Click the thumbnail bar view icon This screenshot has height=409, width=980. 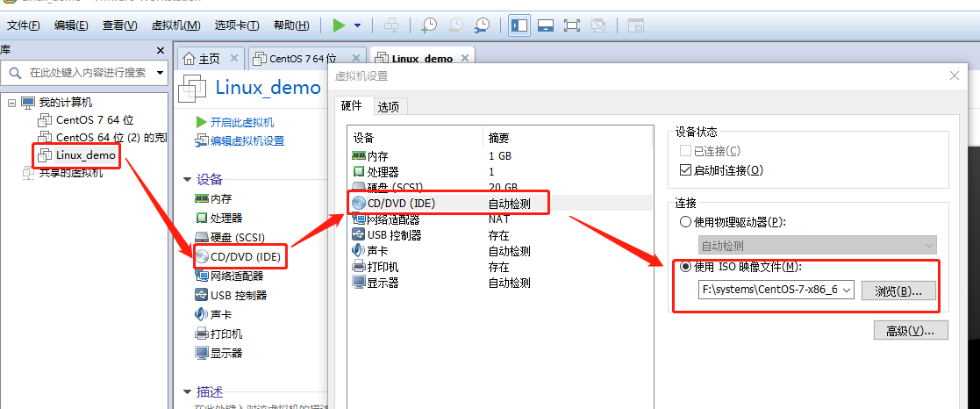pyautogui.click(x=546, y=25)
